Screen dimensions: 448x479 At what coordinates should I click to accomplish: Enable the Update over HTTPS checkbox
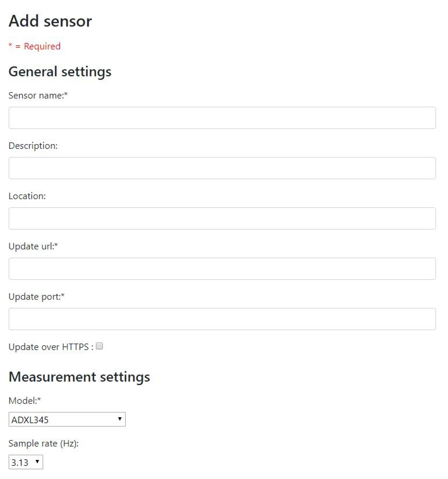[x=99, y=346]
